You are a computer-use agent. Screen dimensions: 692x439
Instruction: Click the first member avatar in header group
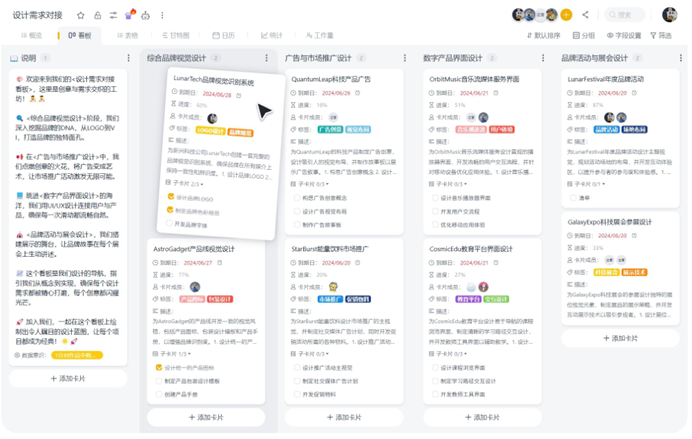point(518,15)
